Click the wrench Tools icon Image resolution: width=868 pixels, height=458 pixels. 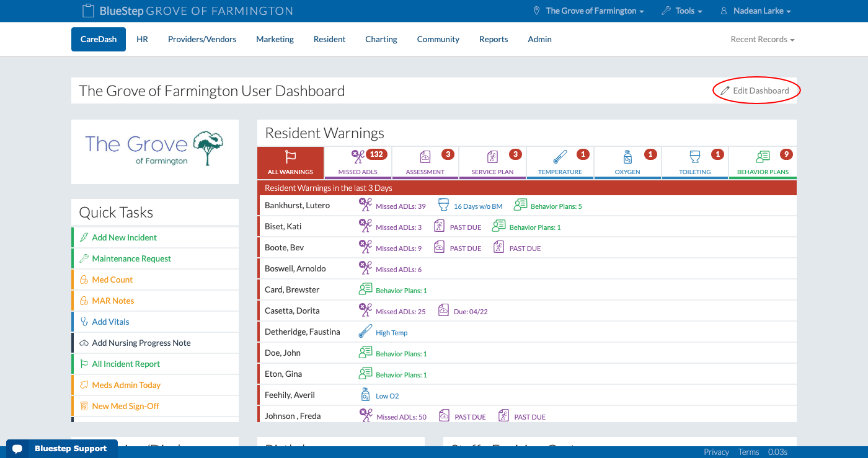[x=666, y=11]
